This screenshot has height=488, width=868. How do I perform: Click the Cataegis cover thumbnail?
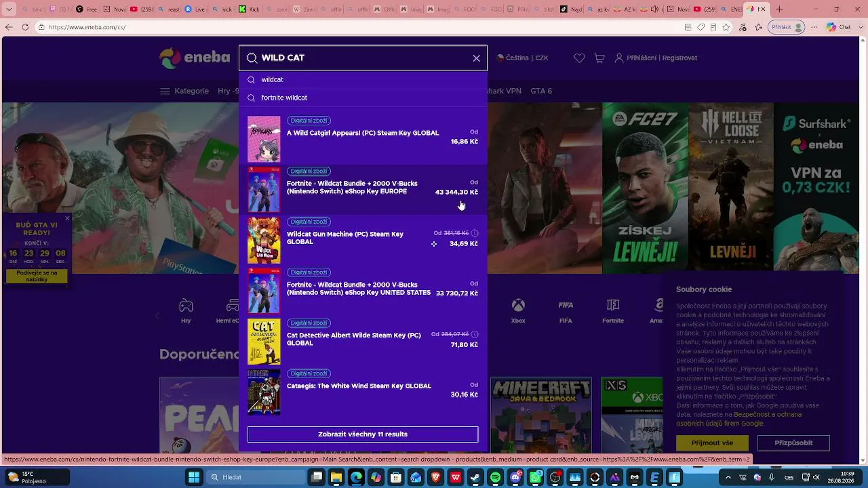[x=264, y=392]
